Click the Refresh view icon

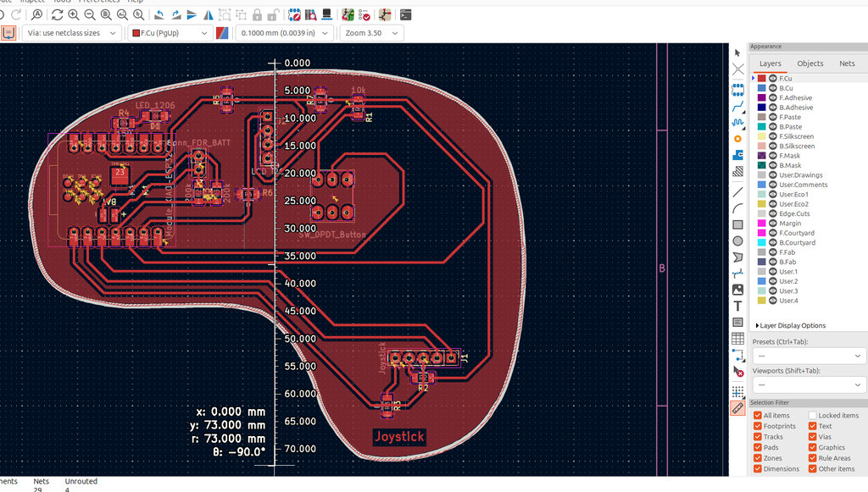click(57, 15)
